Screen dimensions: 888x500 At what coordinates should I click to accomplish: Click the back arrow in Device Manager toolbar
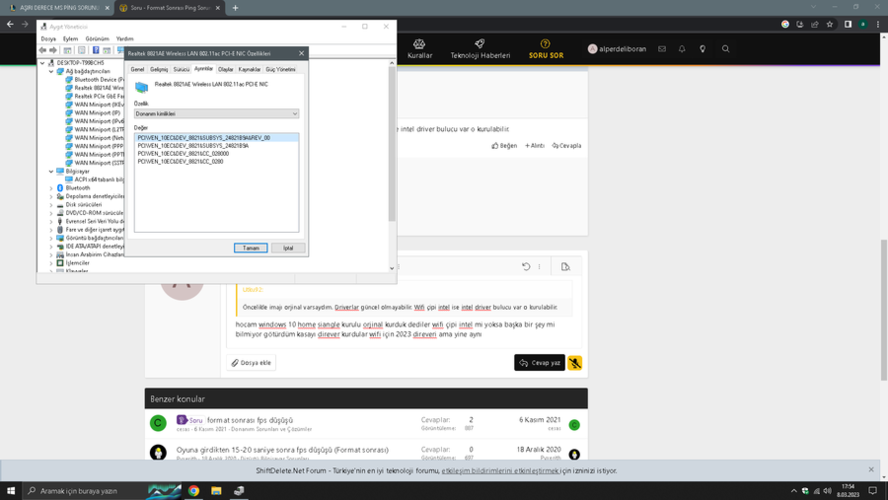42,50
